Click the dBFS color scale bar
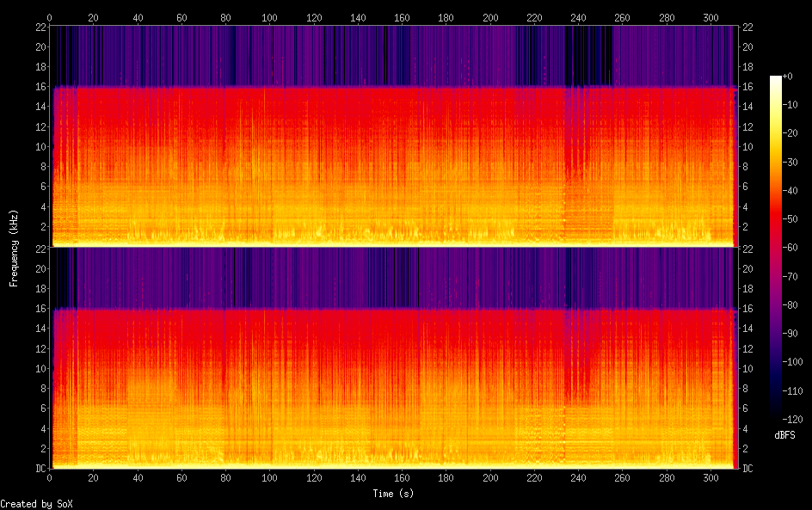This screenshot has width=812, height=510. (775, 248)
